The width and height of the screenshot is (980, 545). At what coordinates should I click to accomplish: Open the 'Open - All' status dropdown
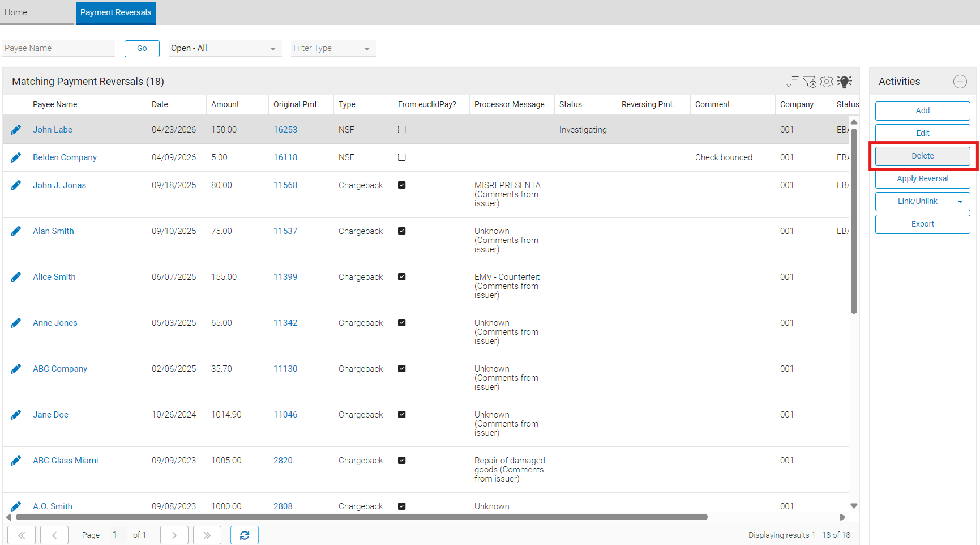coord(225,48)
